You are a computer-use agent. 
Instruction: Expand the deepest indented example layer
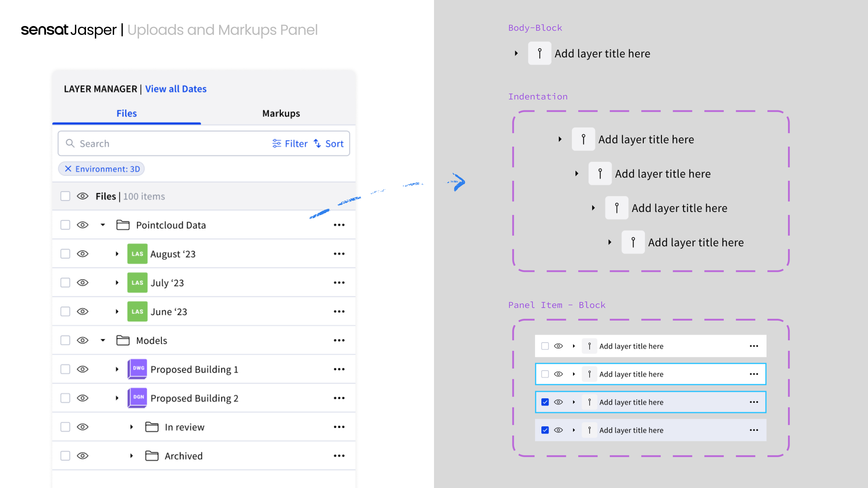[x=610, y=242]
